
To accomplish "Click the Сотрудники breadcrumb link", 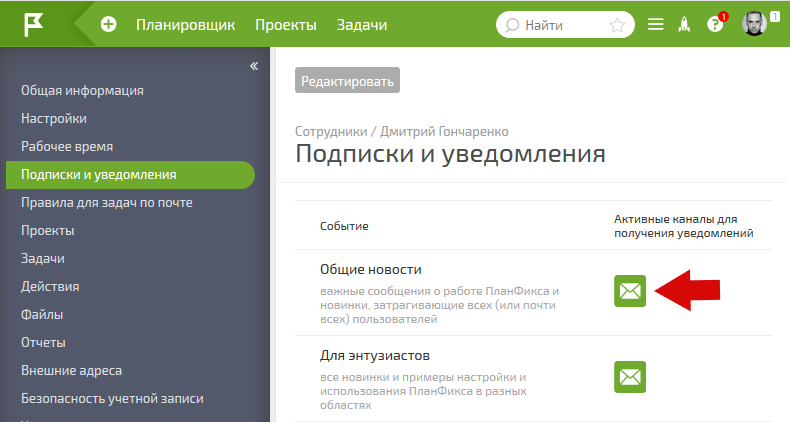I will coord(331,132).
